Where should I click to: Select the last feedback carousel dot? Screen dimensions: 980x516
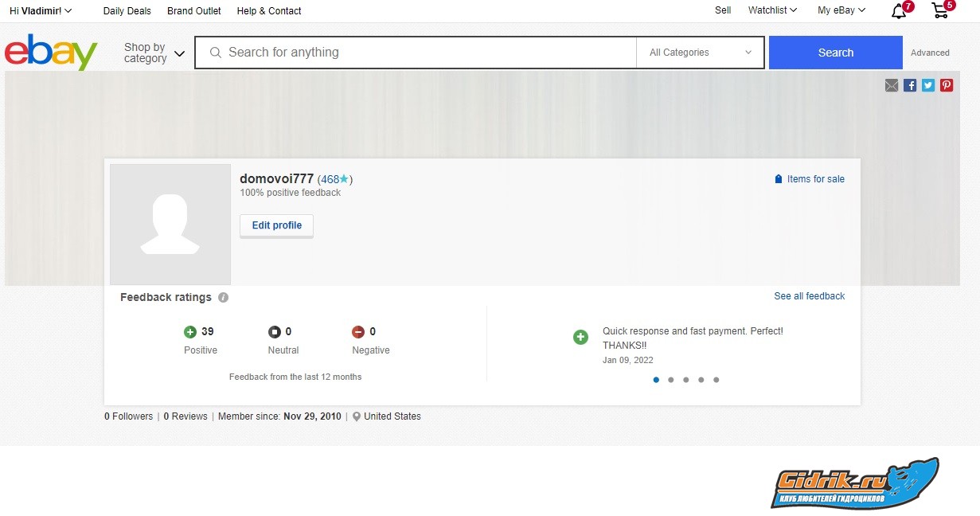(716, 380)
